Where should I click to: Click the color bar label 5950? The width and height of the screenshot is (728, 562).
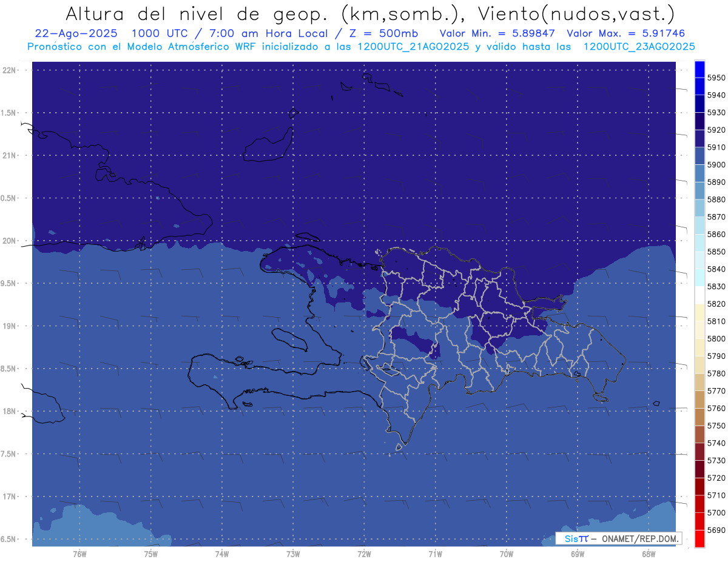[x=716, y=78]
